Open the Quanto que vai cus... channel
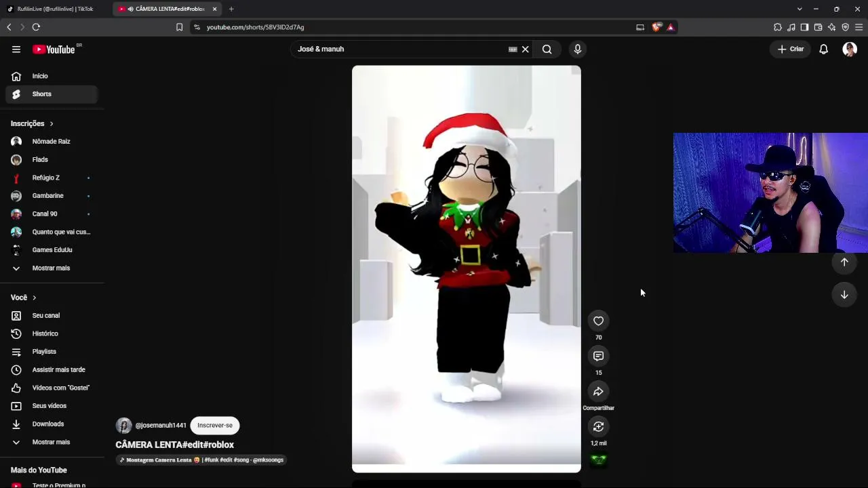Viewport: 868px width, 488px height. (x=52, y=232)
